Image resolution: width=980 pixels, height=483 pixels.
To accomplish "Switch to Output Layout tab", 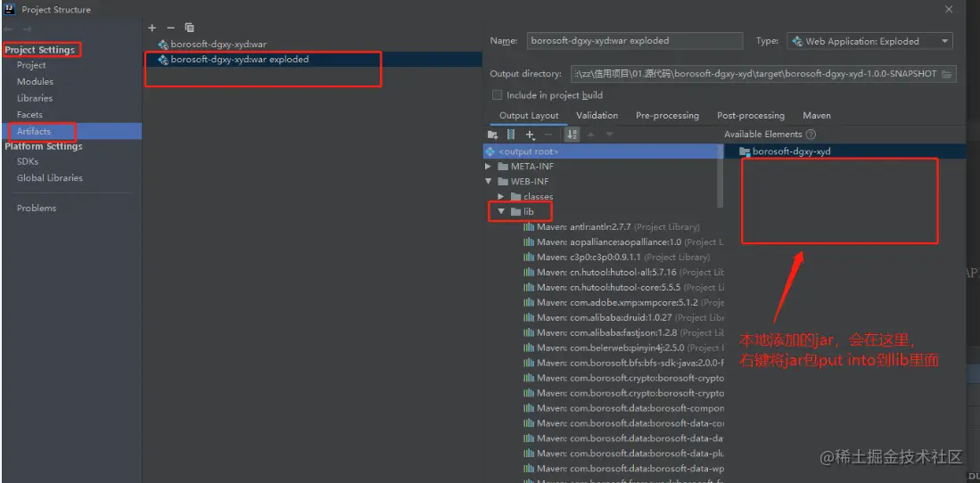I will click(x=529, y=116).
